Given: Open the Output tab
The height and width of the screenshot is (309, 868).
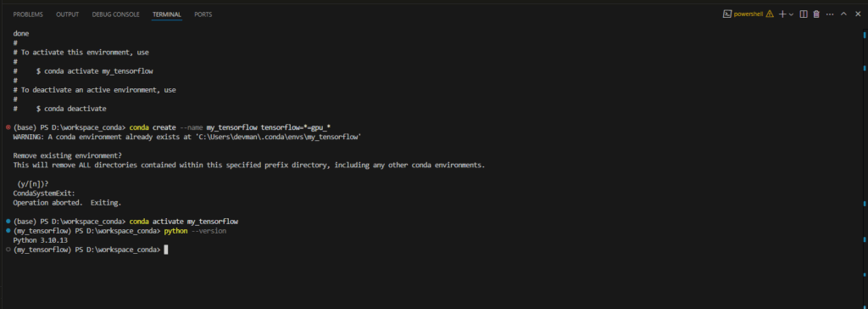Looking at the screenshot, I should pos(68,14).
